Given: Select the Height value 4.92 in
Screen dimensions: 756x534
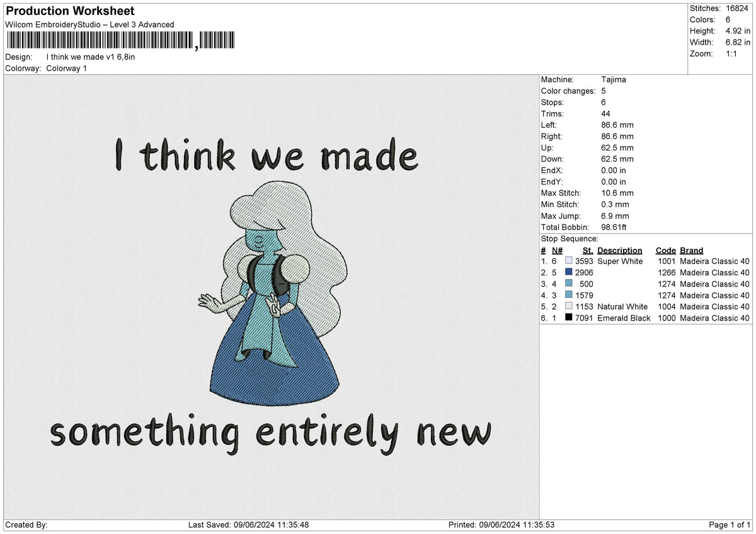Looking at the screenshot, I should point(738,31).
